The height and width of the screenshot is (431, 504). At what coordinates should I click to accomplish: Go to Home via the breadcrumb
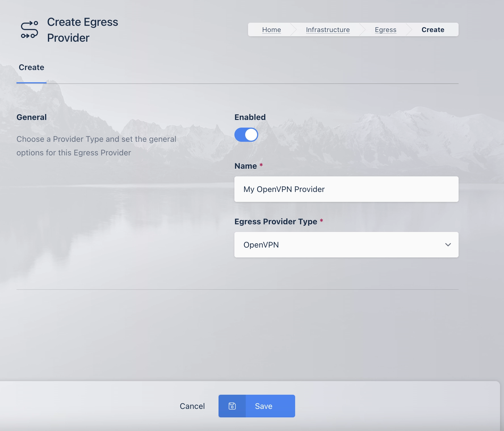271,30
